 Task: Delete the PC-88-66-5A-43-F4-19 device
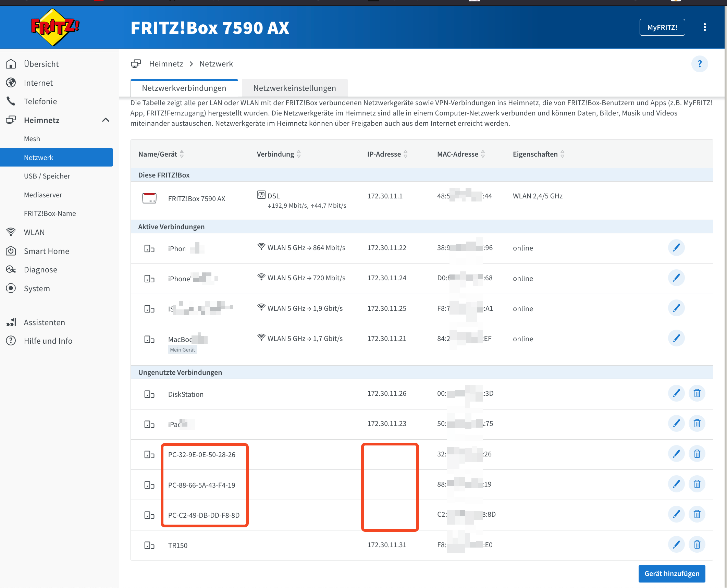(x=697, y=484)
